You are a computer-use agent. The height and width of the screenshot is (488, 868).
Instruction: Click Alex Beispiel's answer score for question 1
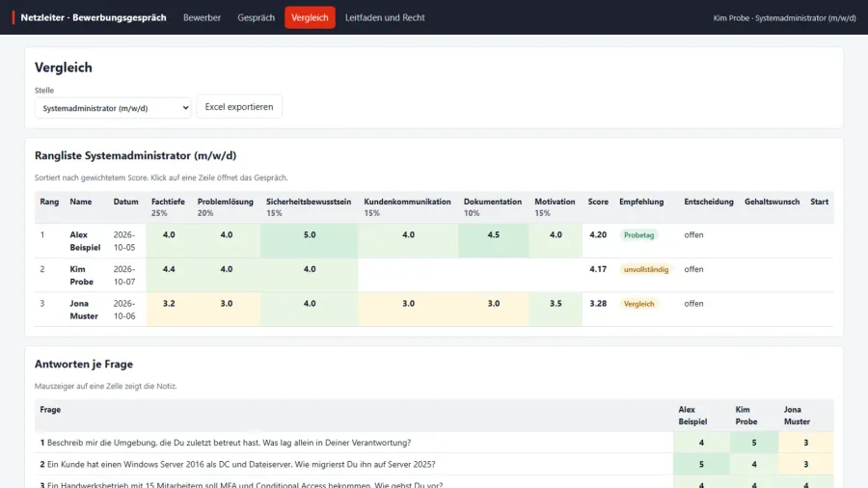(x=701, y=443)
